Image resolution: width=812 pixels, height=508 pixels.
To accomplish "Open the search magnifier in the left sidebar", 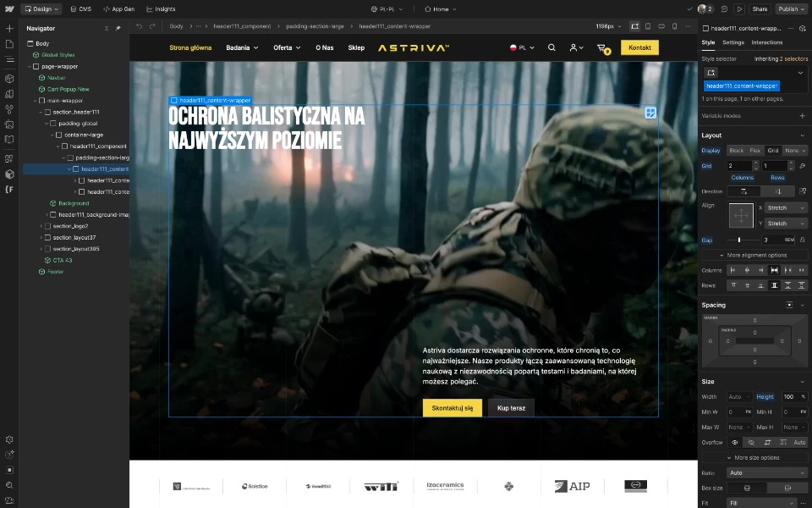I will pos(9,485).
